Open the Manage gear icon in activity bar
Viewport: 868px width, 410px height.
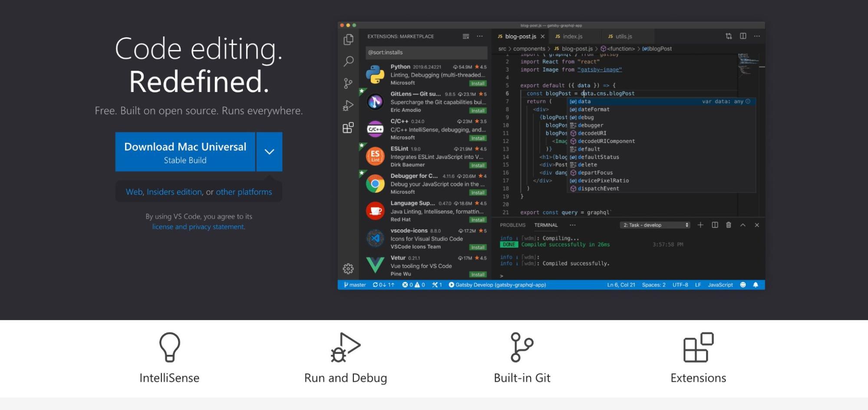tap(348, 269)
